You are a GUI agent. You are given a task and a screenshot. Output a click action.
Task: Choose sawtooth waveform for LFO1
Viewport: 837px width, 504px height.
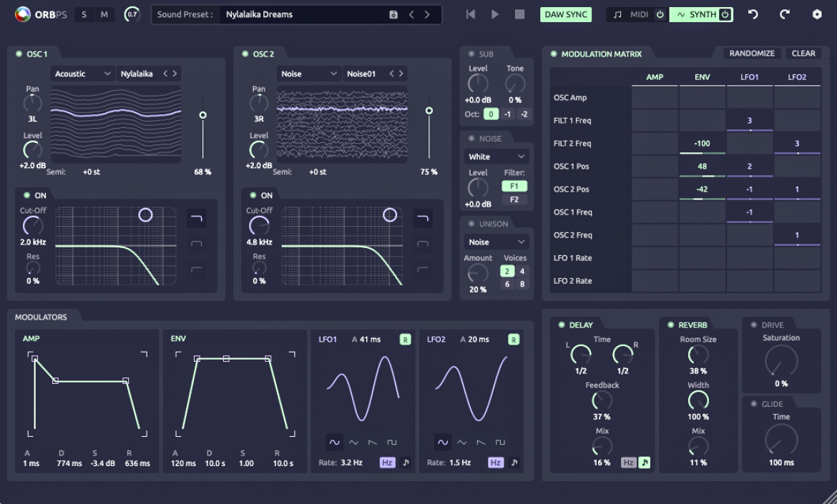click(373, 442)
